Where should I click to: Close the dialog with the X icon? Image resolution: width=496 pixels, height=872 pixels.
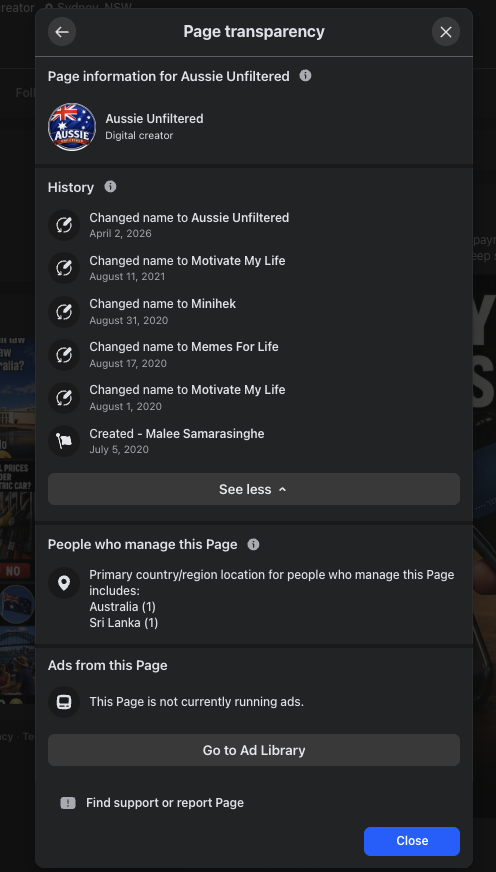[446, 32]
